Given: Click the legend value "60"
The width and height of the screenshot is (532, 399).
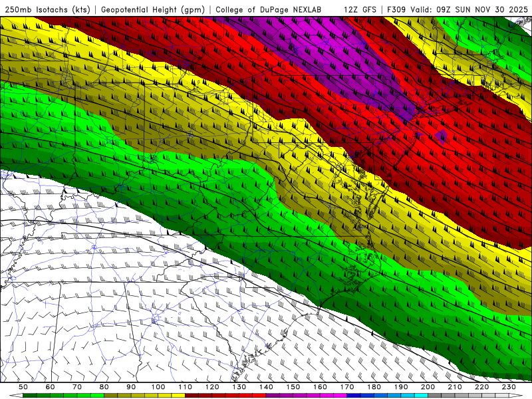Looking at the screenshot, I should point(50,387).
